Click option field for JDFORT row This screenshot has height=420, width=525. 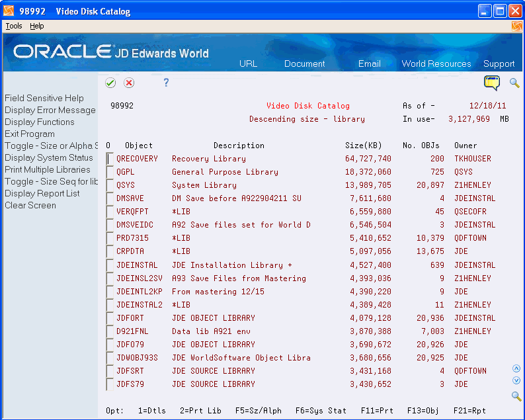pyautogui.click(x=110, y=318)
